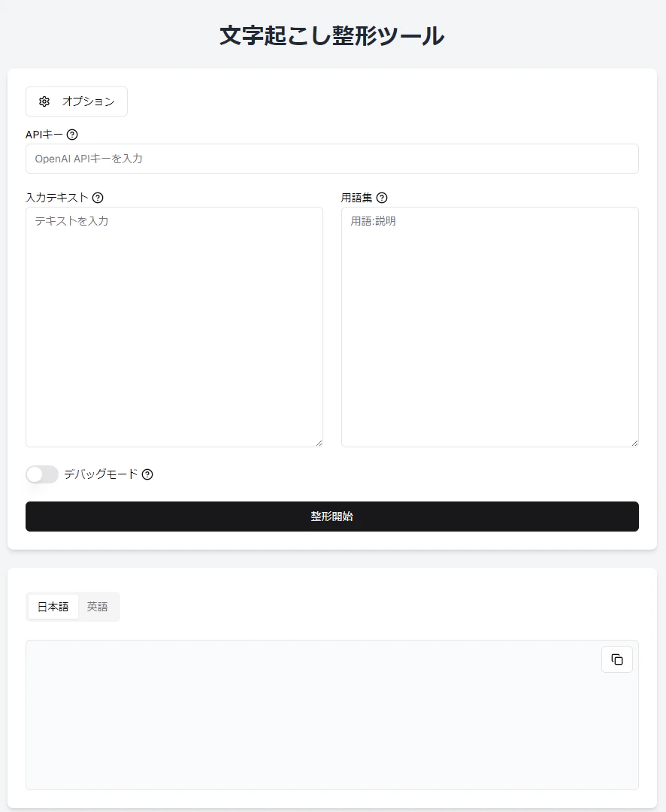Open the オプション settings button
The image size is (666, 812).
coord(77,101)
